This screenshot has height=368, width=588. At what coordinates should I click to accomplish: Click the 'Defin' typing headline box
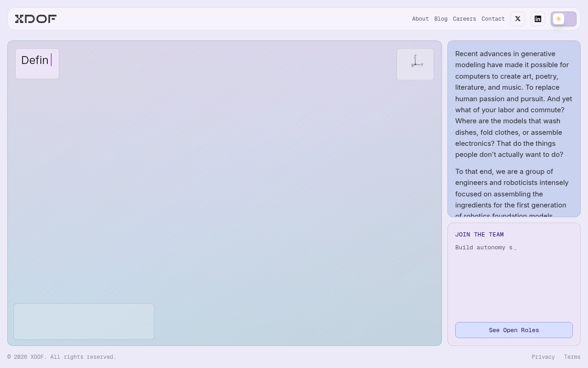click(37, 64)
